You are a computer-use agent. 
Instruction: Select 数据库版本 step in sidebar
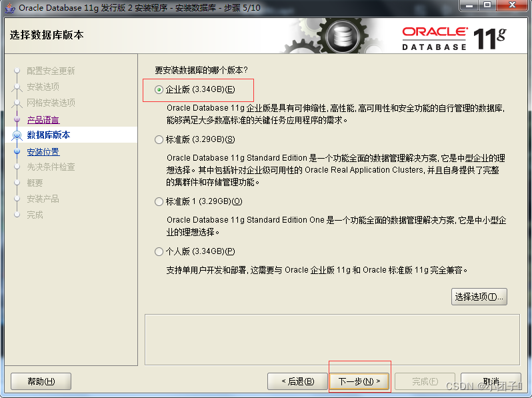point(49,135)
